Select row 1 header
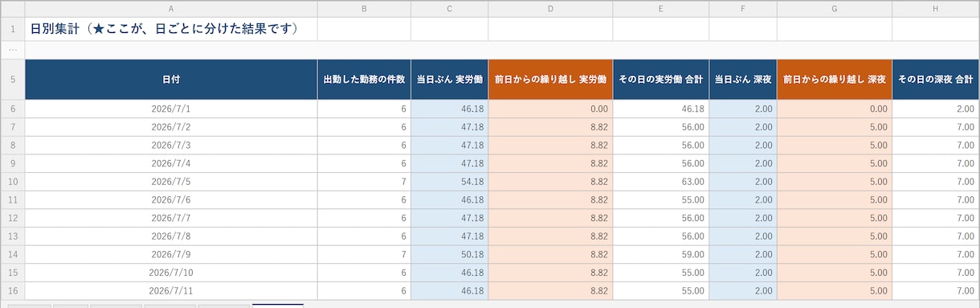The width and height of the screenshot is (980, 308). click(x=12, y=29)
